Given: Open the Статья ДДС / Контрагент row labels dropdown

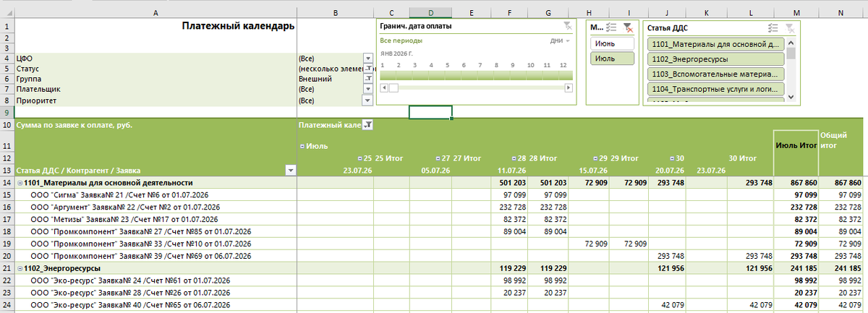Looking at the screenshot, I should click(x=291, y=171).
